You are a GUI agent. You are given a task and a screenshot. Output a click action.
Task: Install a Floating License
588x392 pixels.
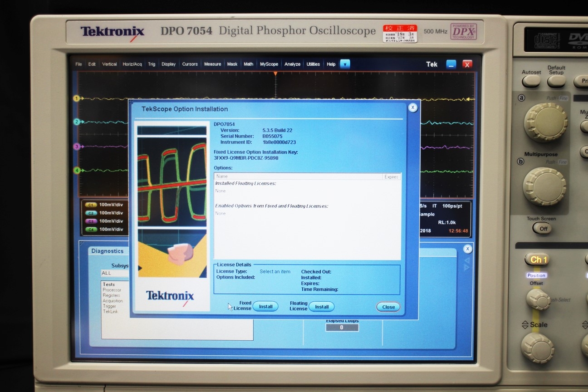tap(322, 307)
